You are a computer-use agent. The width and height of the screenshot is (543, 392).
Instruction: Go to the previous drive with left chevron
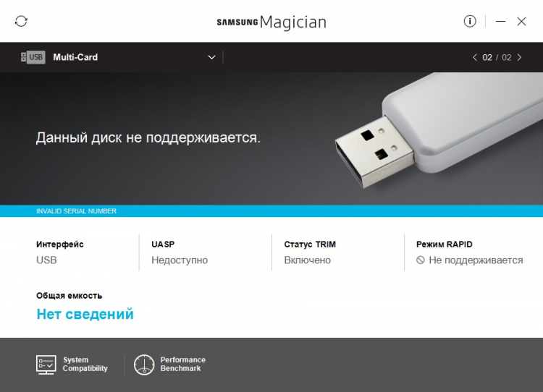475,57
